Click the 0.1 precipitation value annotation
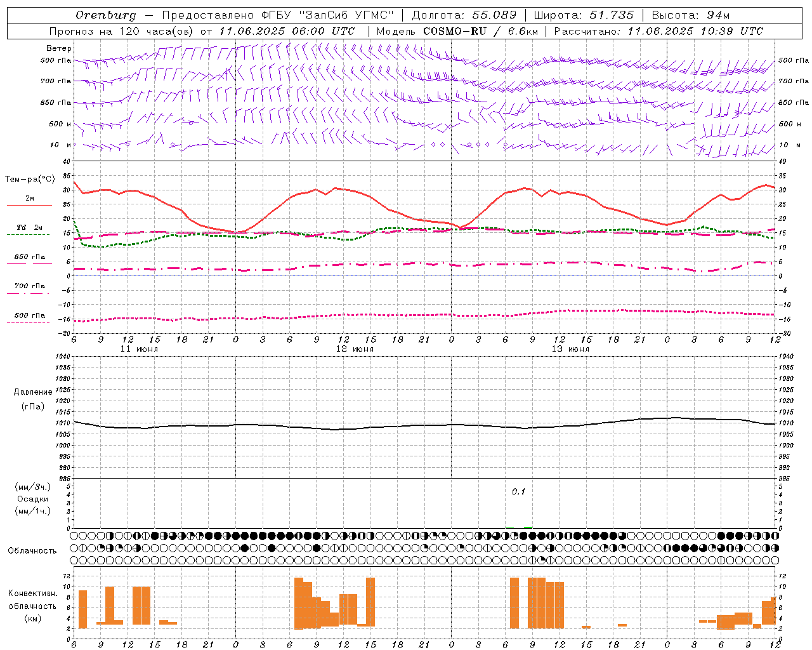Viewport: 812px width, 650px height. point(518,491)
